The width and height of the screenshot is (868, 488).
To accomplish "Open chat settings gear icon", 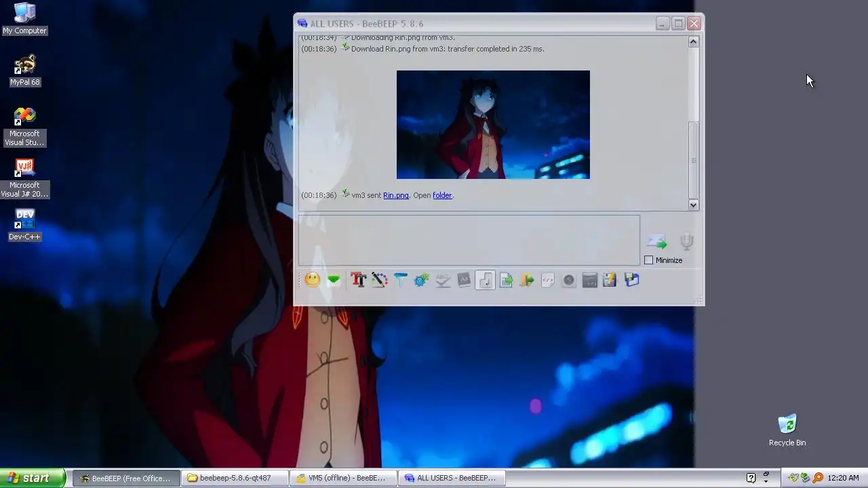I will click(x=421, y=280).
